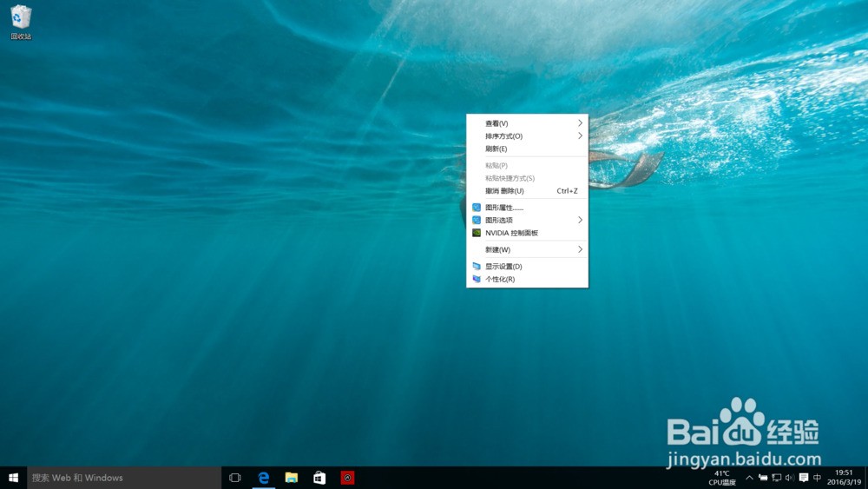Show hidden tray icons with the up chevron
This screenshot has width=868, height=489.
(x=749, y=478)
